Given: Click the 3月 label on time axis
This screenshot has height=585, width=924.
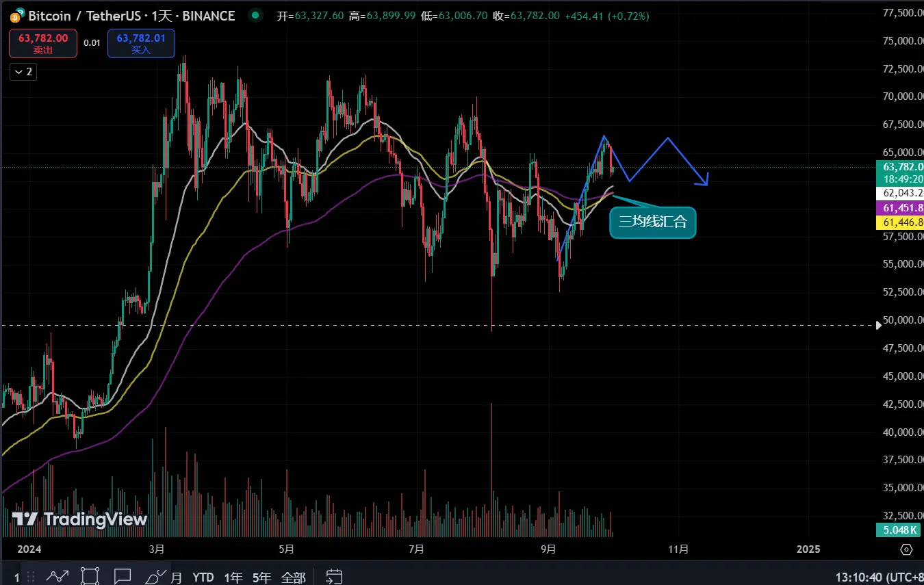Looking at the screenshot, I should [x=157, y=549].
